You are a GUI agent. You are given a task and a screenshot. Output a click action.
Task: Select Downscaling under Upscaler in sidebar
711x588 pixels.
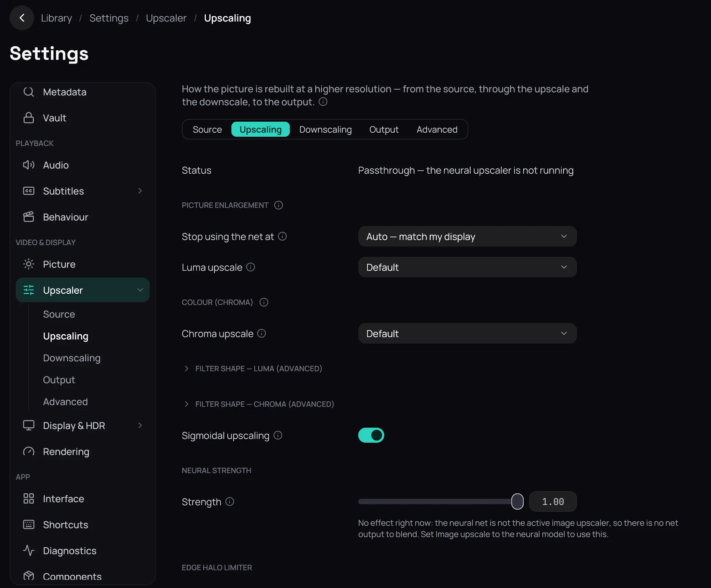click(72, 358)
